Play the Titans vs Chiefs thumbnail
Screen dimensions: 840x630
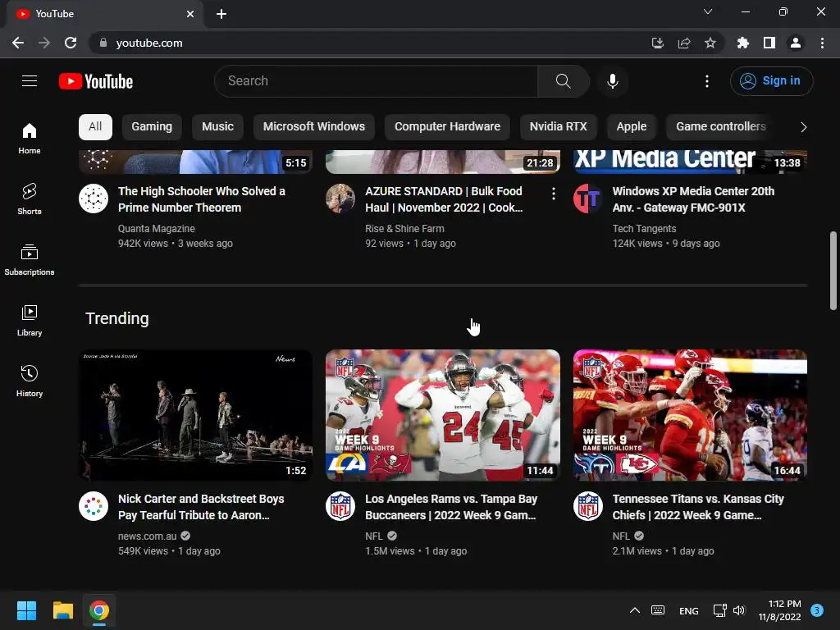pyautogui.click(x=690, y=415)
